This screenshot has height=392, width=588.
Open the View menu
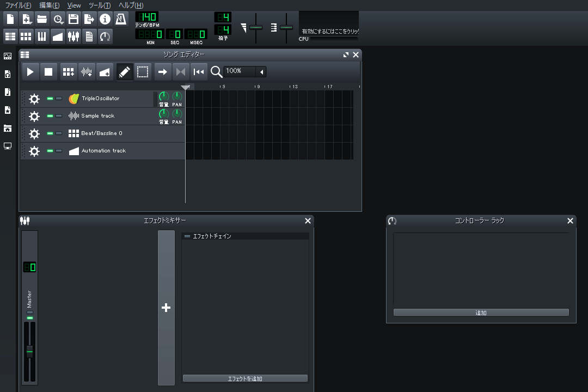(x=74, y=5)
